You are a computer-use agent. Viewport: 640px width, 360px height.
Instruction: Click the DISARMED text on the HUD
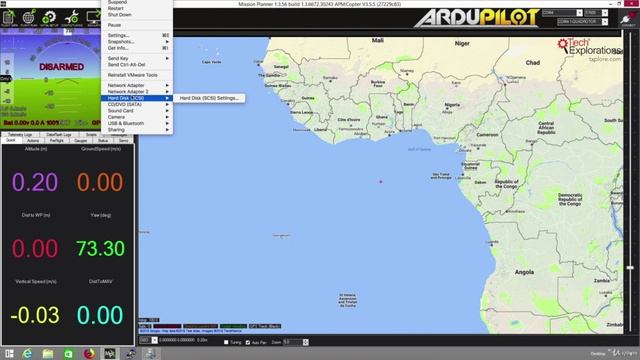62,67
